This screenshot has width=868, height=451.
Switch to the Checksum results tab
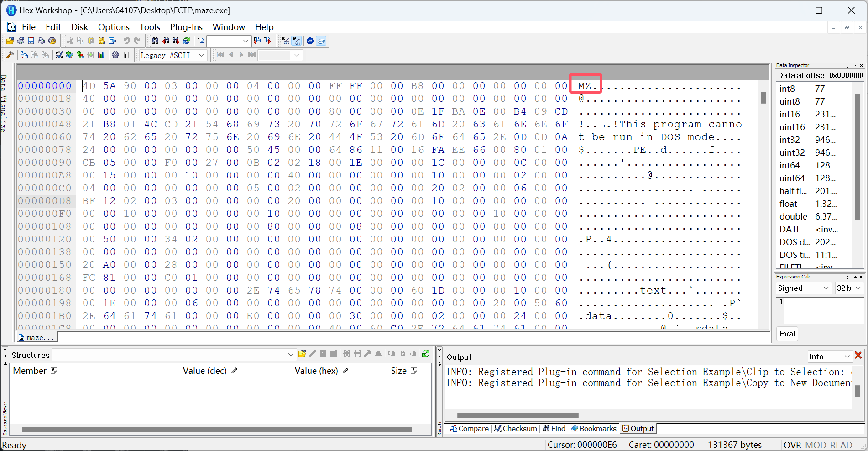(516, 429)
